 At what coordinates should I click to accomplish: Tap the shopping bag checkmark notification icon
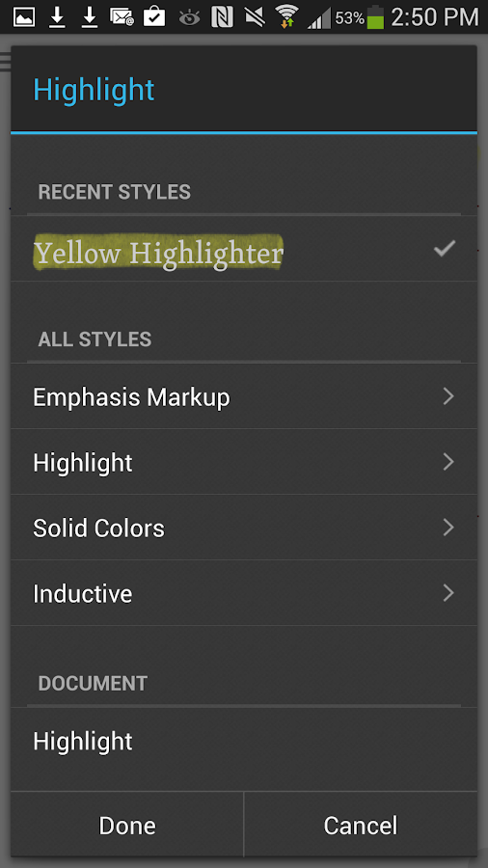click(154, 16)
